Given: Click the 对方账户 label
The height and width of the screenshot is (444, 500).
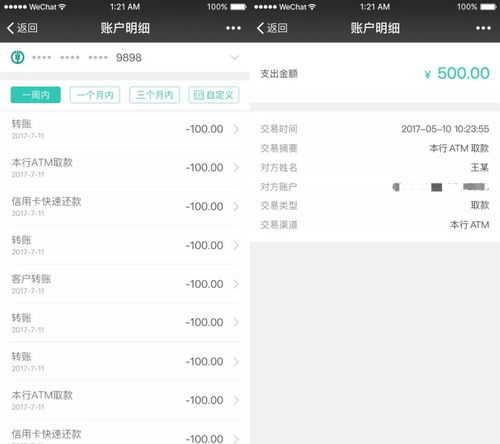Looking at the screenshot, I should point(279,187).
